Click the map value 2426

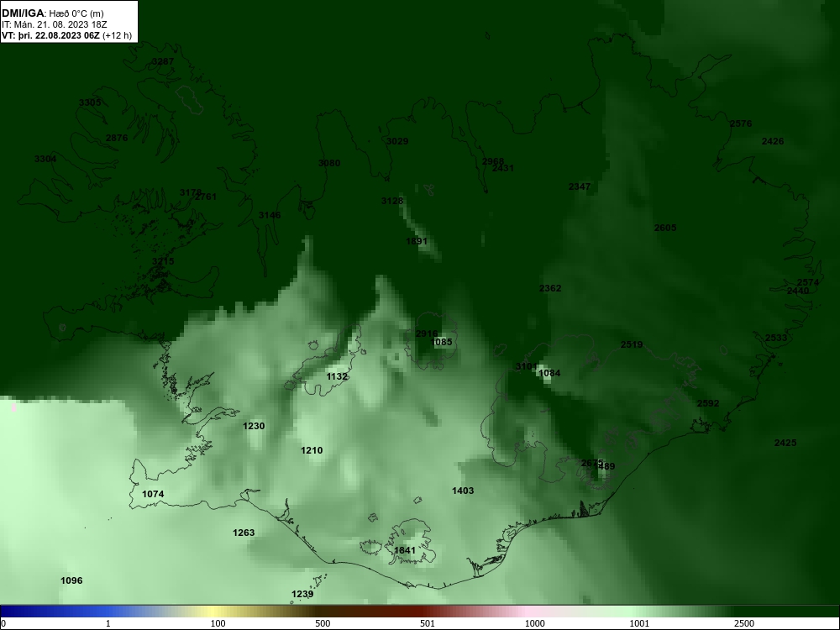(773, 141)
